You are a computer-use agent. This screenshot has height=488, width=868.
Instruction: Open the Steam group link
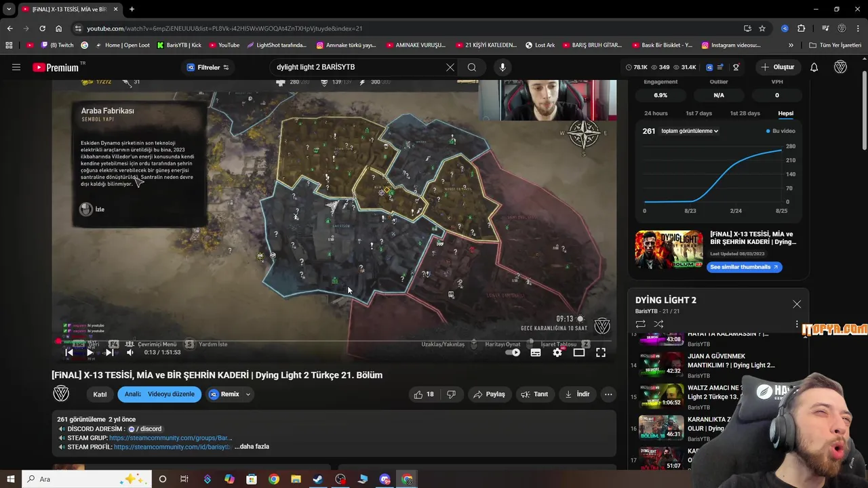(170, 438)
